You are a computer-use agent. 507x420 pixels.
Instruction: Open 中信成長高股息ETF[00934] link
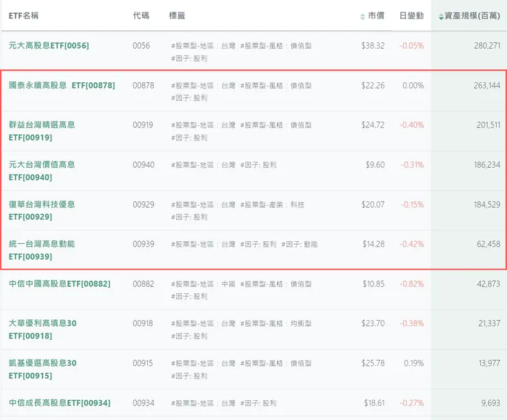59,403
